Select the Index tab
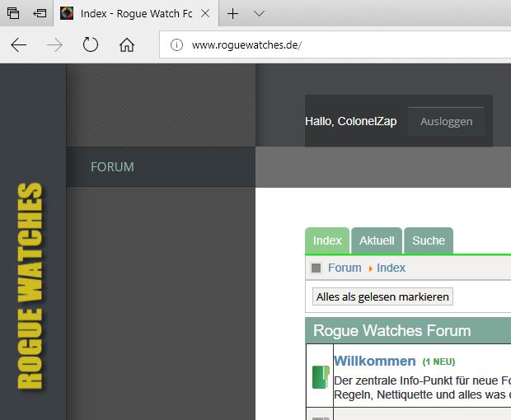511x420 pixels. [x=327, y=240]
